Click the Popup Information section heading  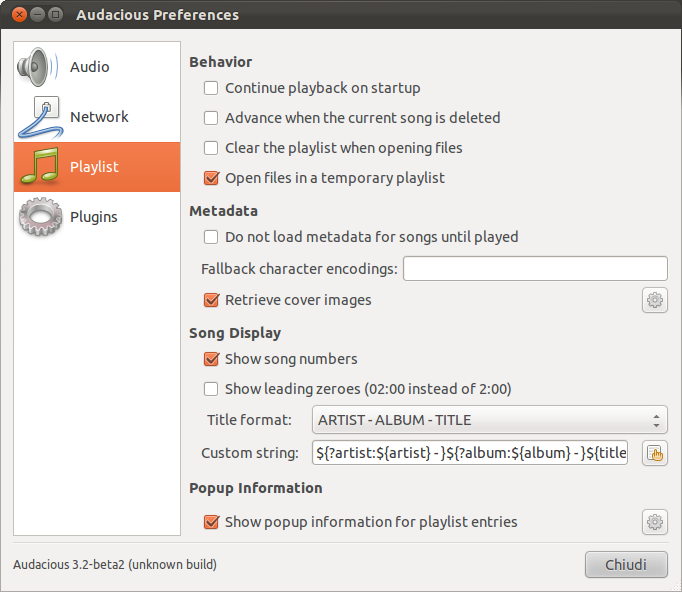pos(256,488)
